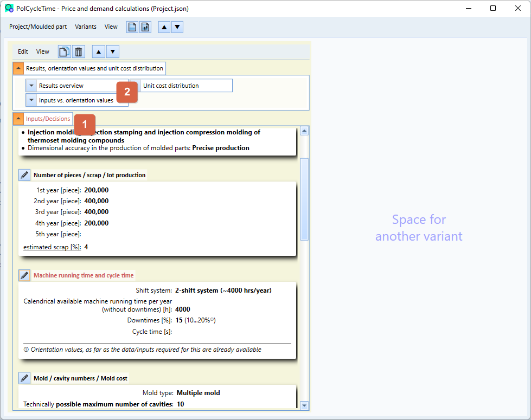The height and width of the screenshot is (420, 531).
Task: Click the document with chart icon in main toolbar
Action: click(145, 27)
